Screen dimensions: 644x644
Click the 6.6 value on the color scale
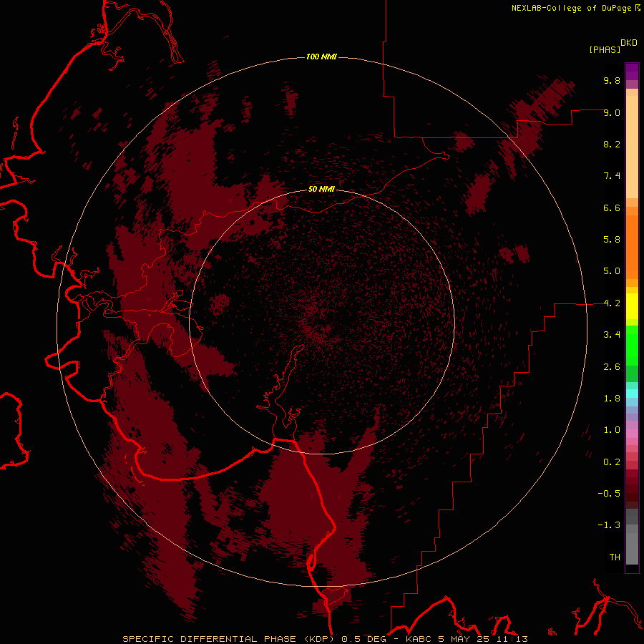[612, 208]
